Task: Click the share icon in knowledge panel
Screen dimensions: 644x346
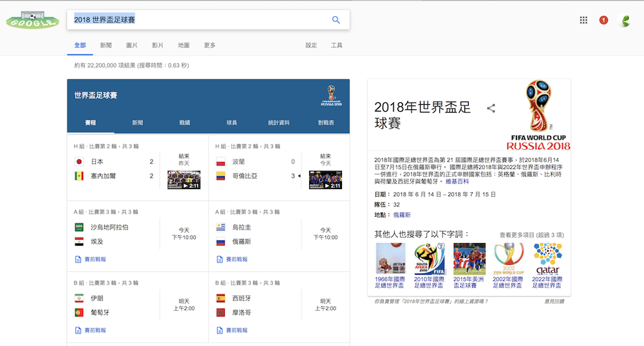Action: 491,108
